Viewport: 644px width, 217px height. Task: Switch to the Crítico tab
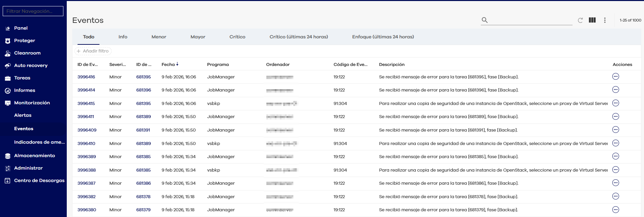point(237,37)
